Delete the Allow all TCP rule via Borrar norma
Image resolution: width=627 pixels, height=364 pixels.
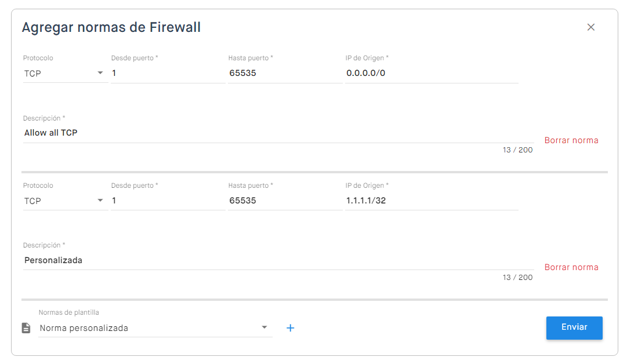[x=571, y=140]
